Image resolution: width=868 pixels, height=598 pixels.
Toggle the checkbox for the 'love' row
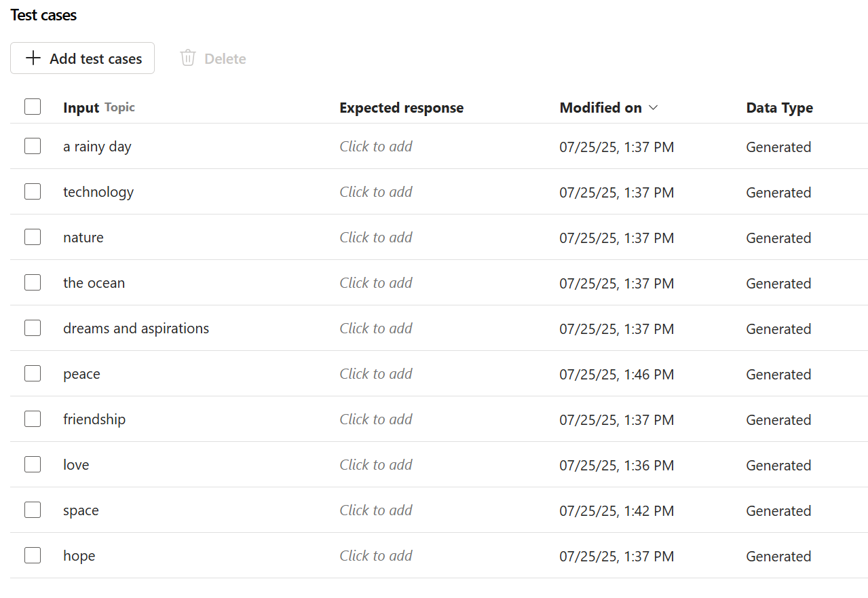[x=32, y=464]
